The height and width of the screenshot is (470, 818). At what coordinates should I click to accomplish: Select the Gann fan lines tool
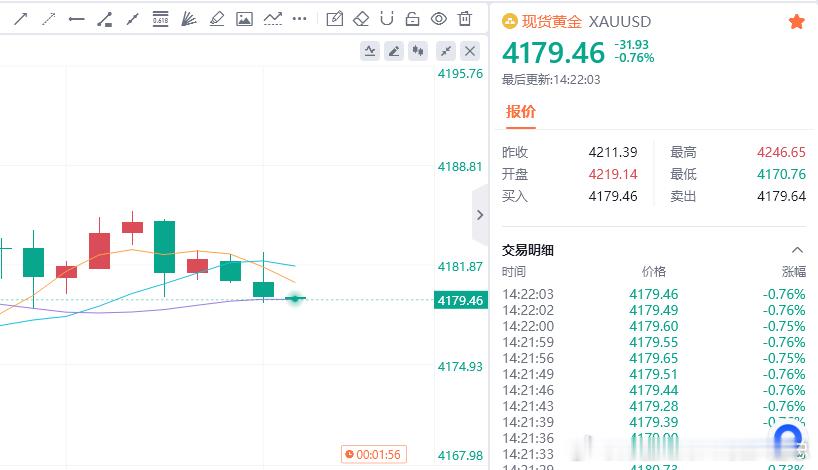coord(188,19)
